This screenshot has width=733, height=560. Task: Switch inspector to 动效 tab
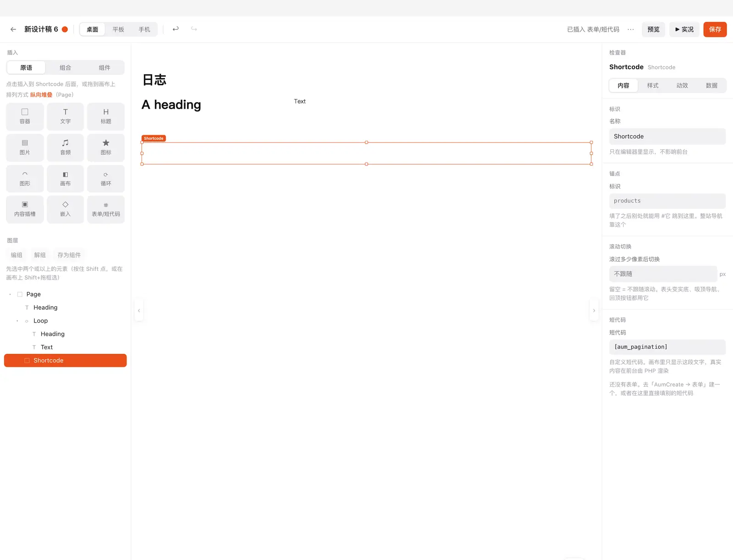tap(682, 85)
